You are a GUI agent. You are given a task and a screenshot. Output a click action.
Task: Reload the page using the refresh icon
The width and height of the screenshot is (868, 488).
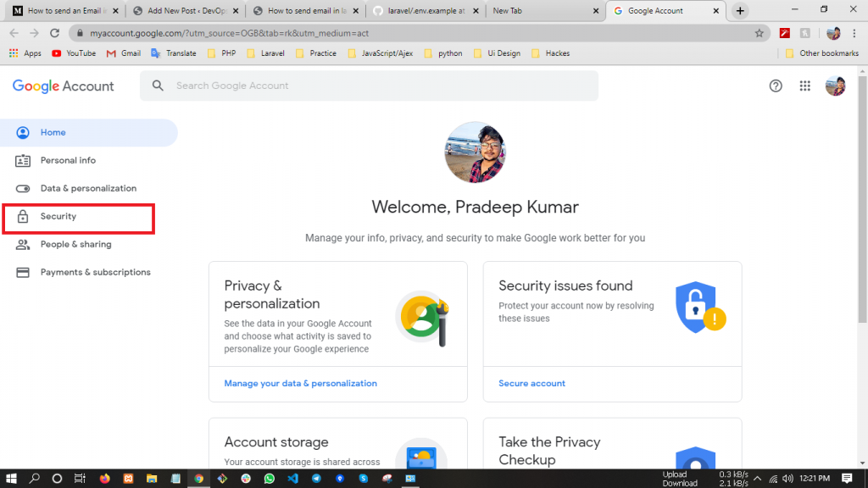click(54, 33)
